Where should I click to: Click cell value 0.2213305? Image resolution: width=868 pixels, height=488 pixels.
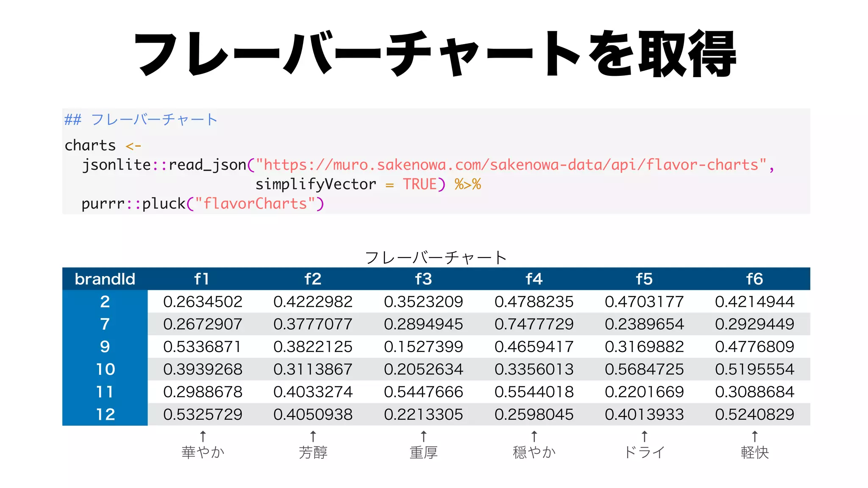[423, 414]
